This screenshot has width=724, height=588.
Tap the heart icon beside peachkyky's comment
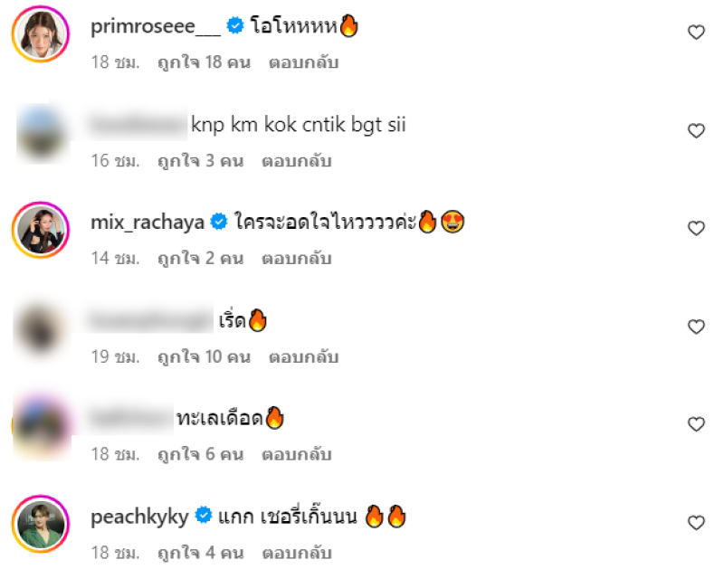[696, 523]
